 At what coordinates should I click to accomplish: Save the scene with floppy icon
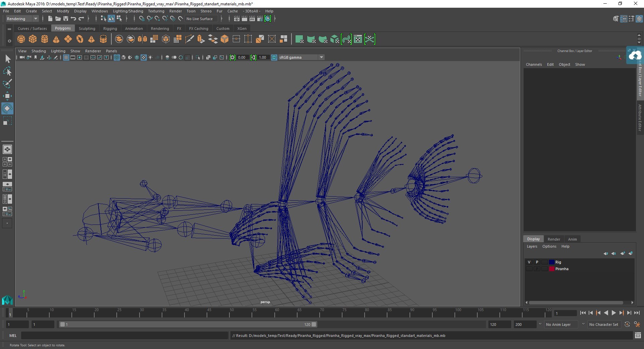66,19
